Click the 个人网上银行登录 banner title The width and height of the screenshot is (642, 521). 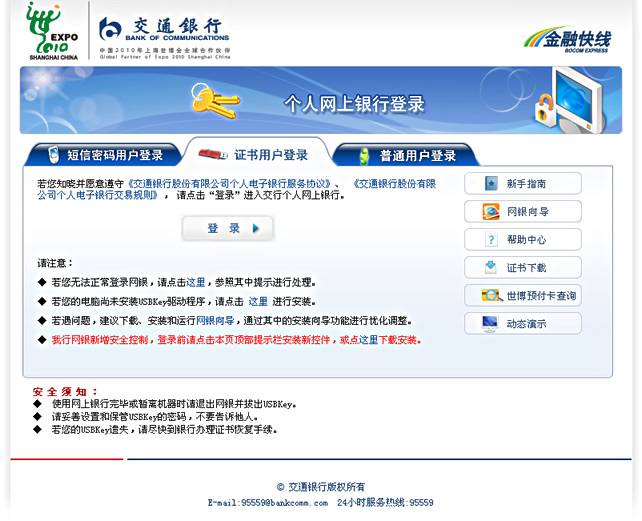coord(355,104)
